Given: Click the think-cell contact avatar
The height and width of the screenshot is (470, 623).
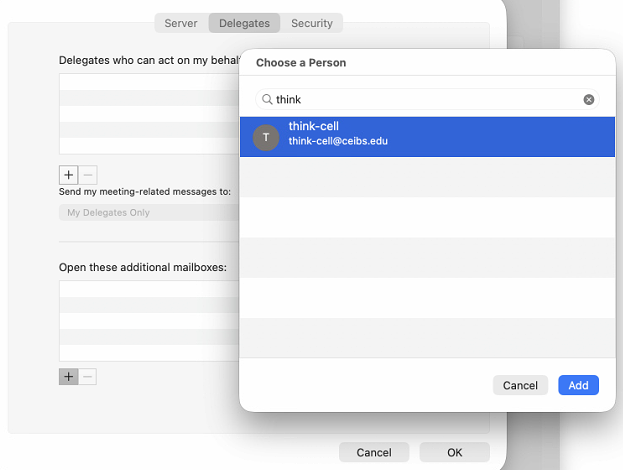Looking at the screenshot, I should (266, 137).
